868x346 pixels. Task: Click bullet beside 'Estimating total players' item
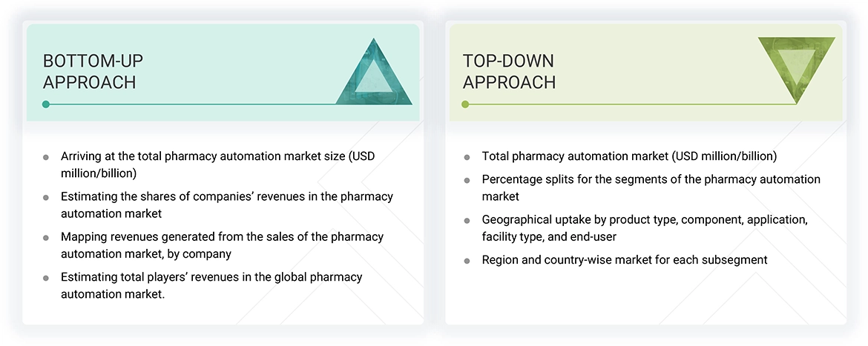[46, 278]
